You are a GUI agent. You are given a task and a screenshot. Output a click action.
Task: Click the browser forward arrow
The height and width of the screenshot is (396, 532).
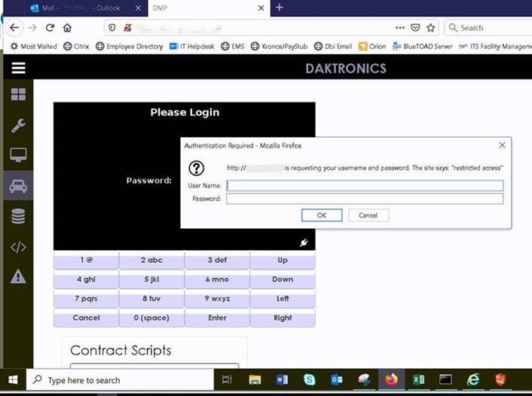(x=32, y=27)
